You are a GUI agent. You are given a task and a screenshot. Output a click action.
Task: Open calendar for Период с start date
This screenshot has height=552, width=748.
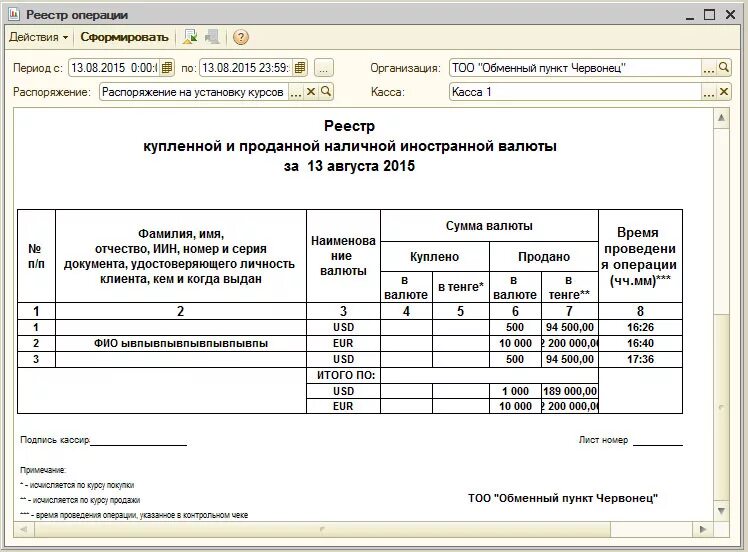(x=167, y=68)
